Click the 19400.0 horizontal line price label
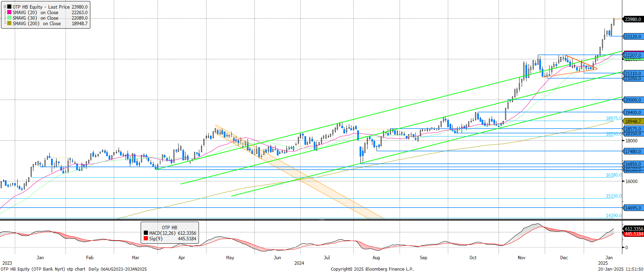This screenshot has width=644, height=272. coord(633,112)
